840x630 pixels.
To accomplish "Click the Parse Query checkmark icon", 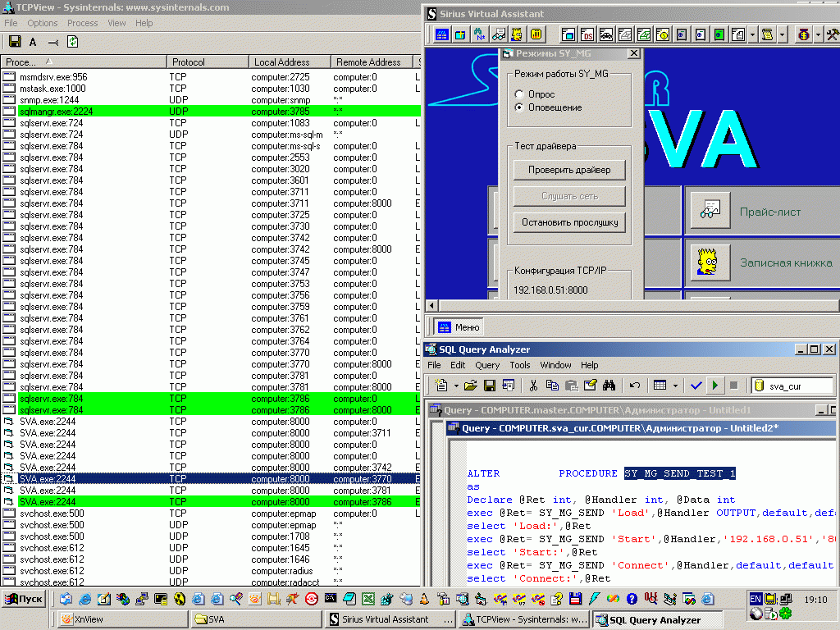I will tap(696, 386).
